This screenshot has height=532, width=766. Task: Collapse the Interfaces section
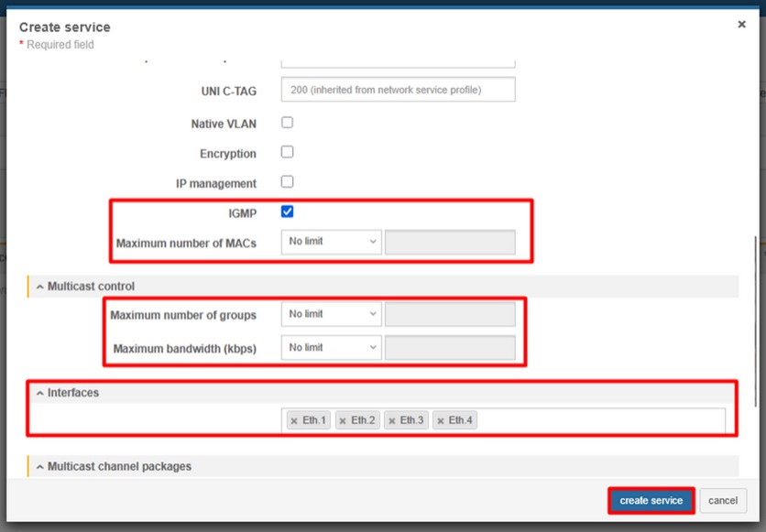click(40, 393)
